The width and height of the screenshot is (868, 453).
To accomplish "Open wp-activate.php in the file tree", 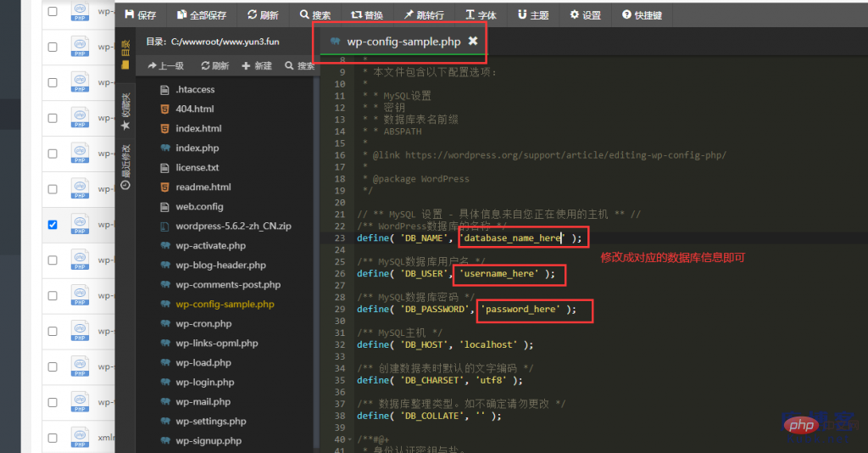I will (x=210, y=245).
